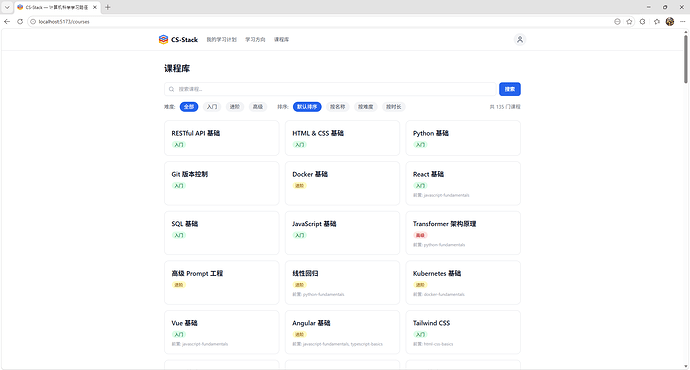Add page to favorites with star icon

pos(629,22)
